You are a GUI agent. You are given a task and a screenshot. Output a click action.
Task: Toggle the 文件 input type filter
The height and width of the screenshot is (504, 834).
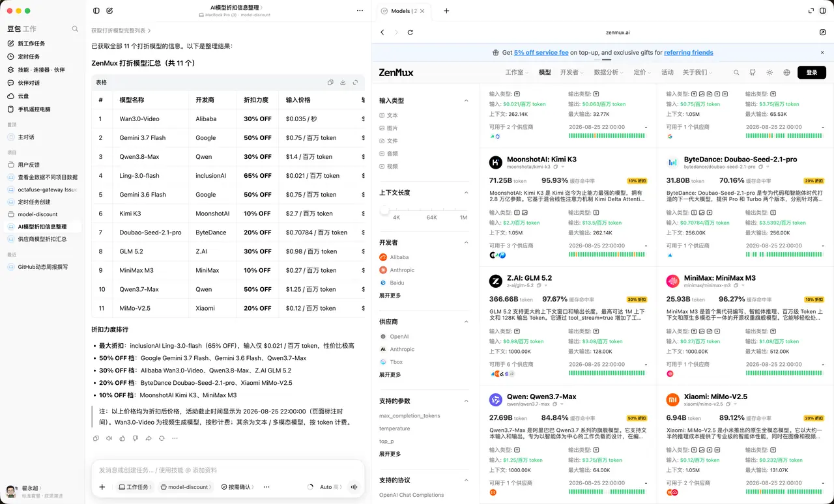(x=388, y=141)
